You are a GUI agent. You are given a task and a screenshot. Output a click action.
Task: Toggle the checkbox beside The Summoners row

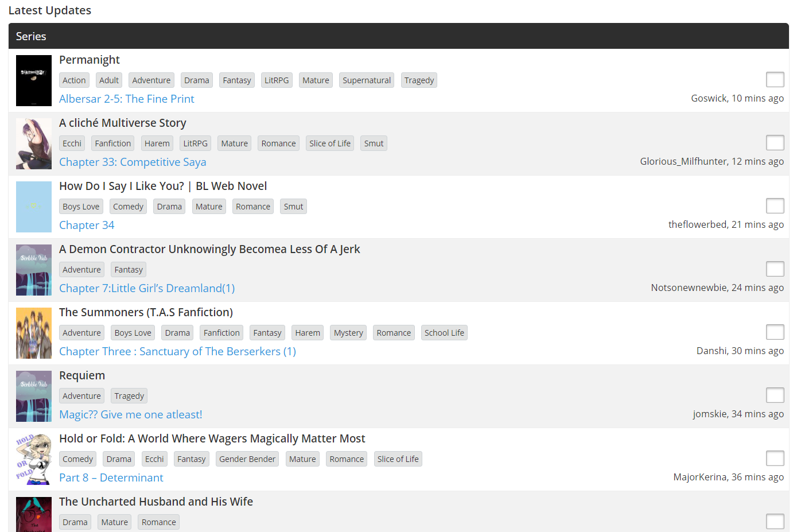775,332
